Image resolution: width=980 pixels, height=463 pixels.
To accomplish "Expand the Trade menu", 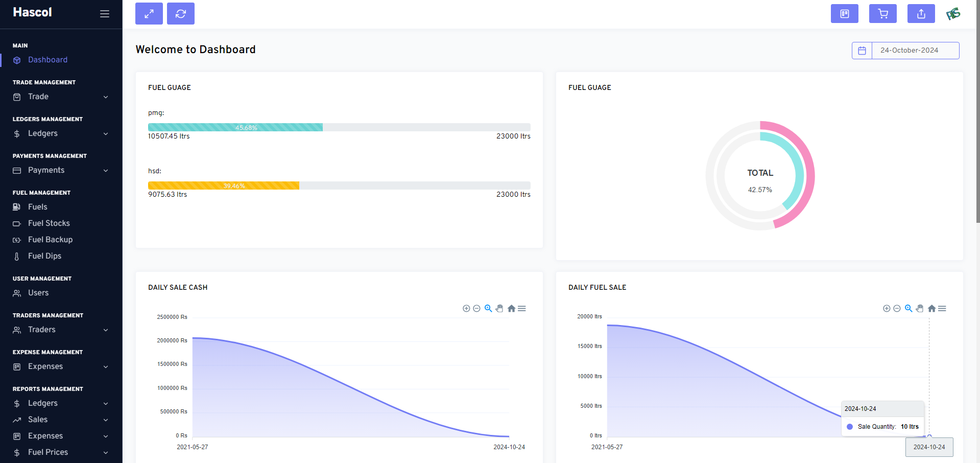I will 61,97.
